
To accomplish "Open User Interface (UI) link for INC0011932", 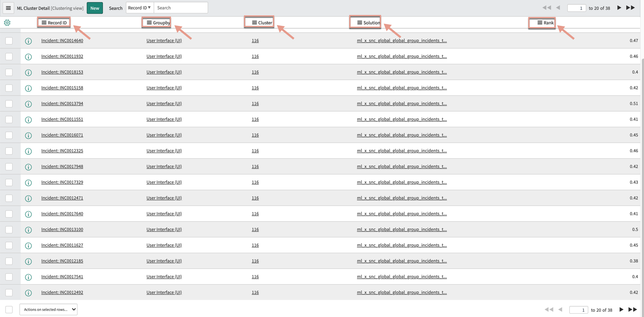I will tap(164, 56).
